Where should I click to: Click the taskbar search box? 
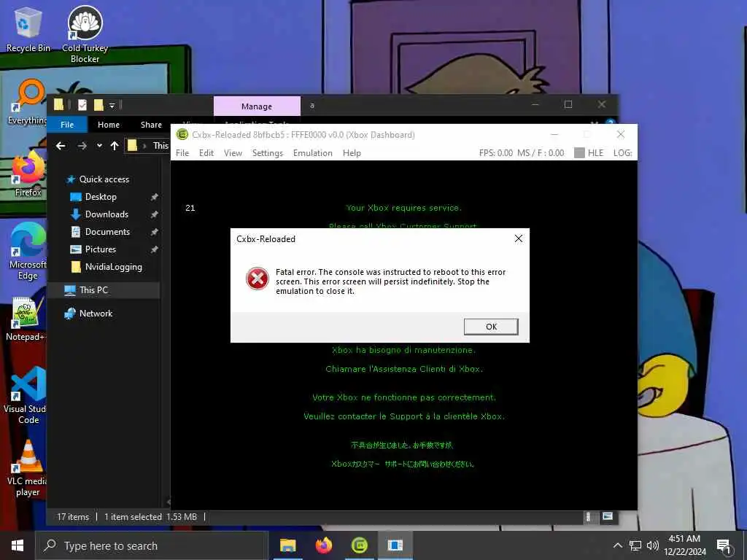pos(152,545)
